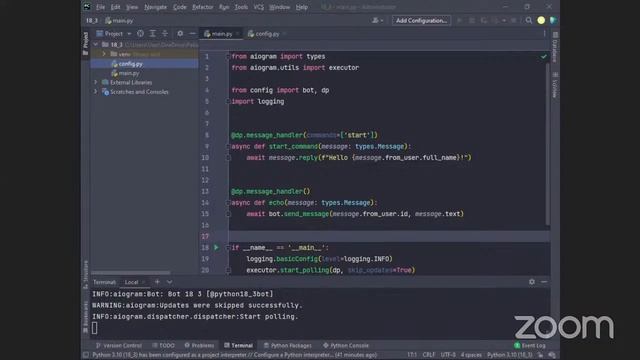Open Search Everywhere magnifier icon
The width and height of the screenshot is (640, 360).
529,20
